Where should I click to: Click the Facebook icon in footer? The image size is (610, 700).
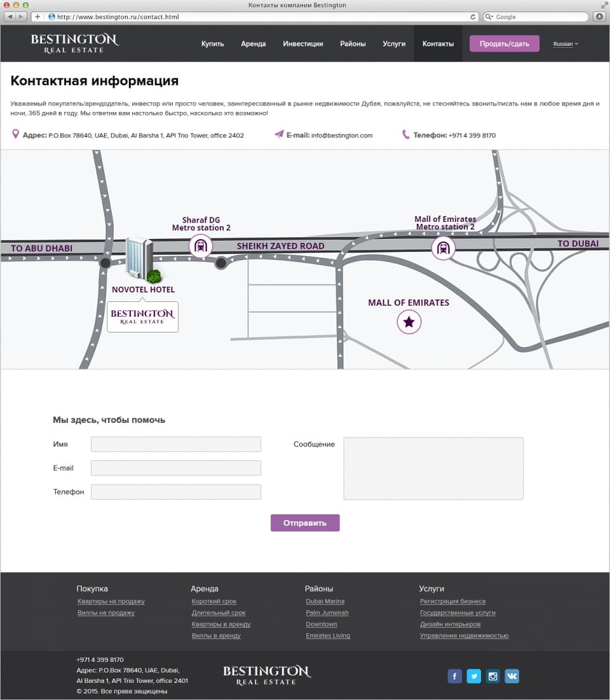point(454,676)
